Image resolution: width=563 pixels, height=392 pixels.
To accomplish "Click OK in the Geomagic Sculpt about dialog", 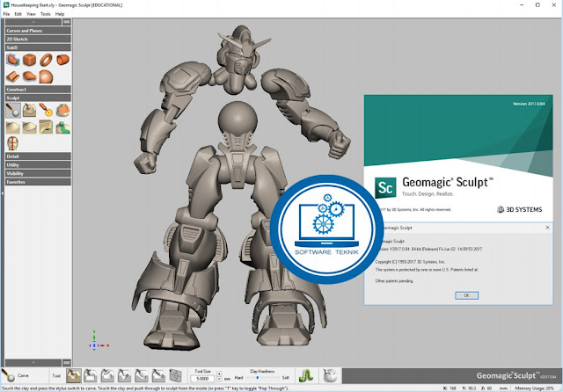I will [466, 295].
